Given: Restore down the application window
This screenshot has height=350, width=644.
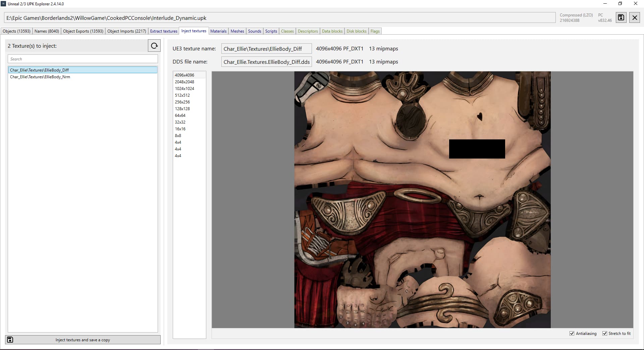Looking at the screenshot, I should click(x=620, y=4).
